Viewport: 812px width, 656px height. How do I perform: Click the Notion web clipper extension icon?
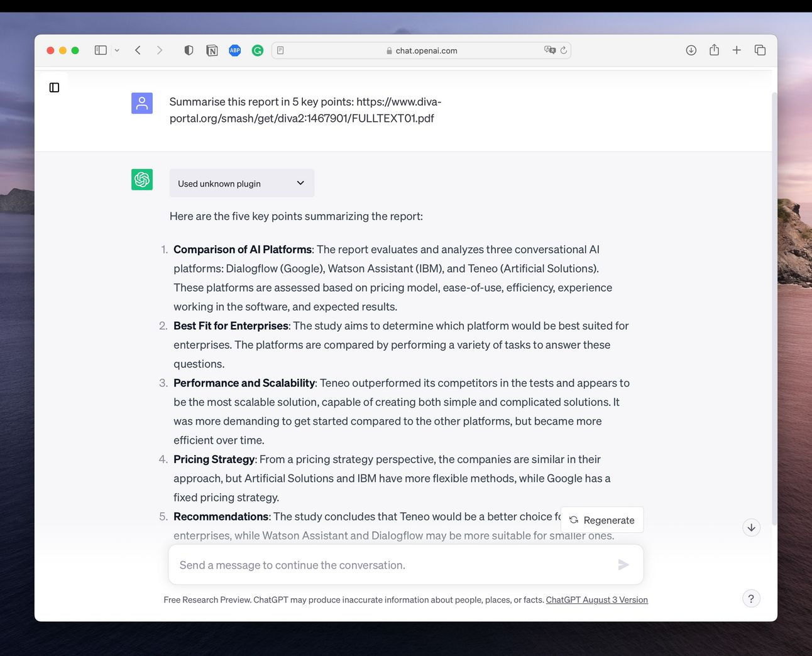tap(212, 50)
